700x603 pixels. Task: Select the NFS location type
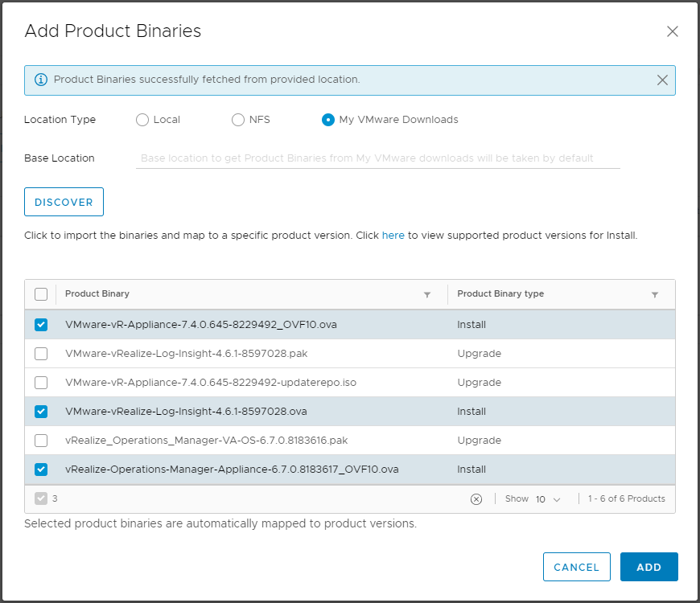coord(238,120)
